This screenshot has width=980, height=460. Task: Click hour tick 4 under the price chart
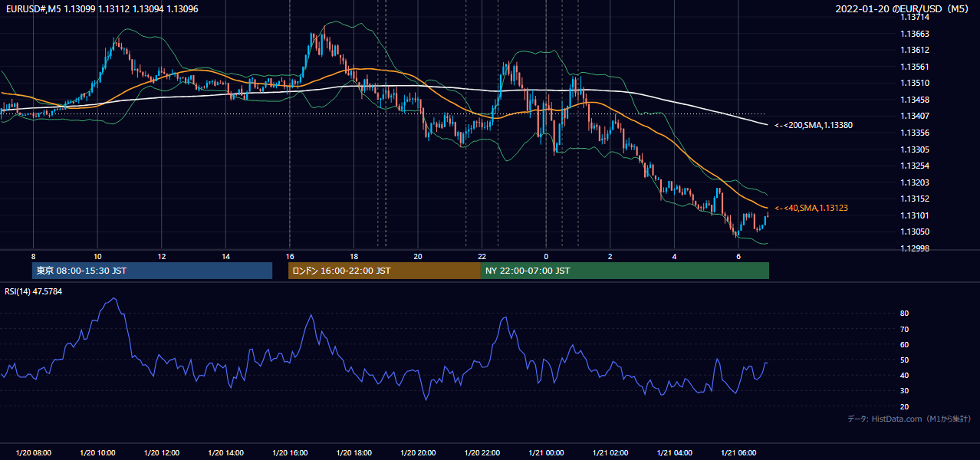(x=674, y=256)
